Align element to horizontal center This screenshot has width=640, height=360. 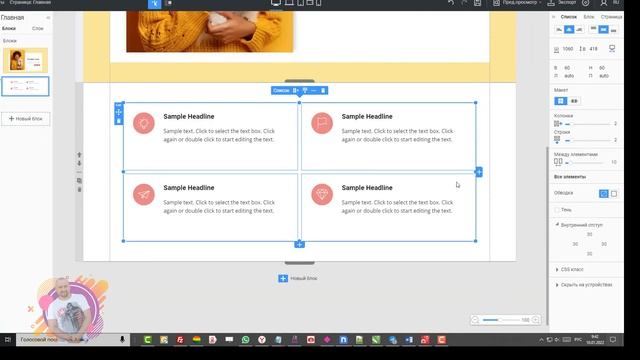(x=569, y=30)
